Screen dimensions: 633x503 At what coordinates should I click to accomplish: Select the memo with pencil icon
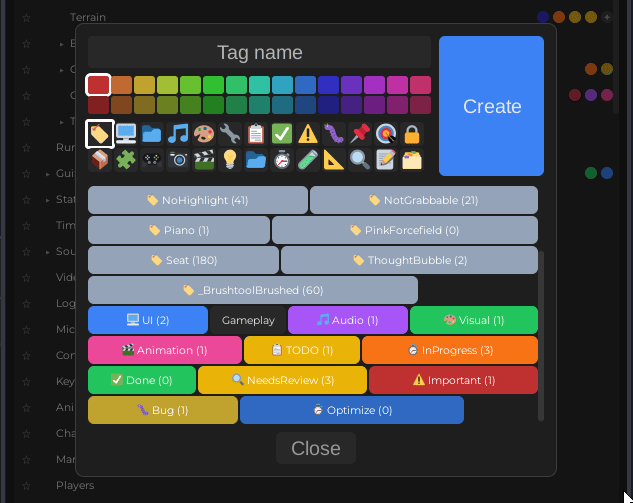(x=386, y=160)
